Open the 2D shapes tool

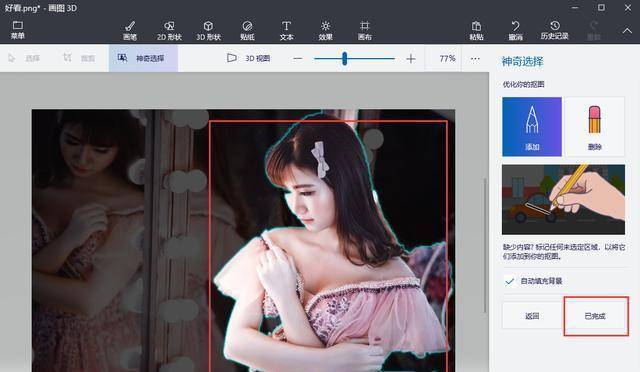click(x=169, y=31)
